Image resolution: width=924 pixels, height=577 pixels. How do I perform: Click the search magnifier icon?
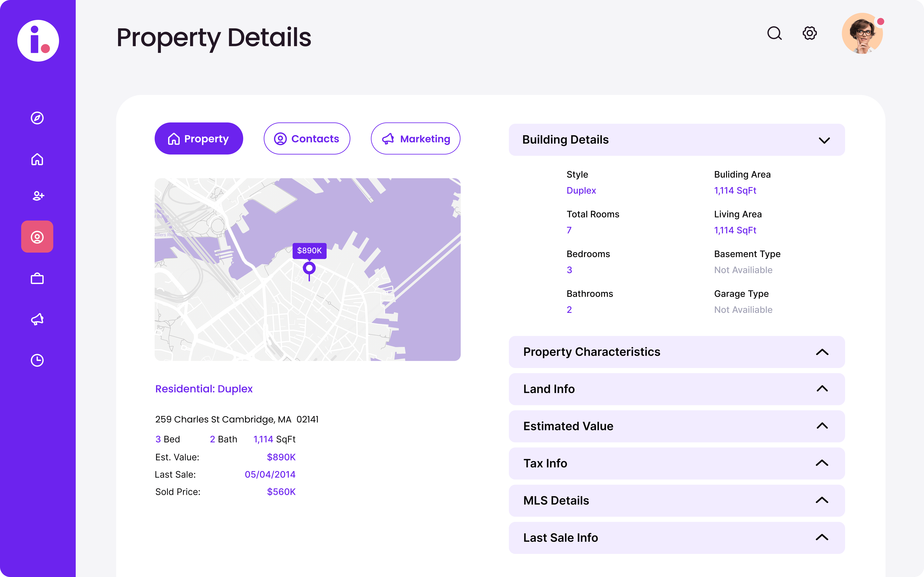pos(774,33)
